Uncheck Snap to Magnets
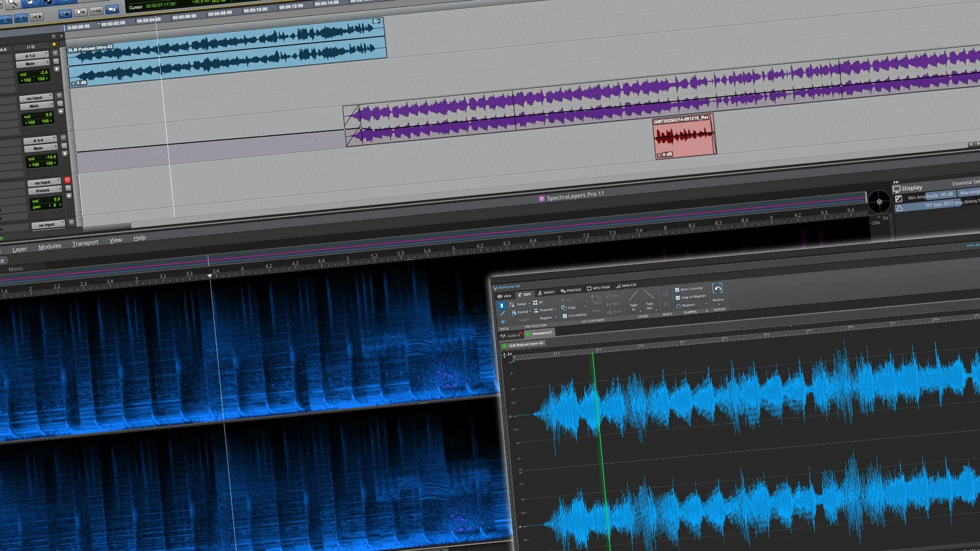The width and height of the screenshot is (980, 551). tap(678, 297)
